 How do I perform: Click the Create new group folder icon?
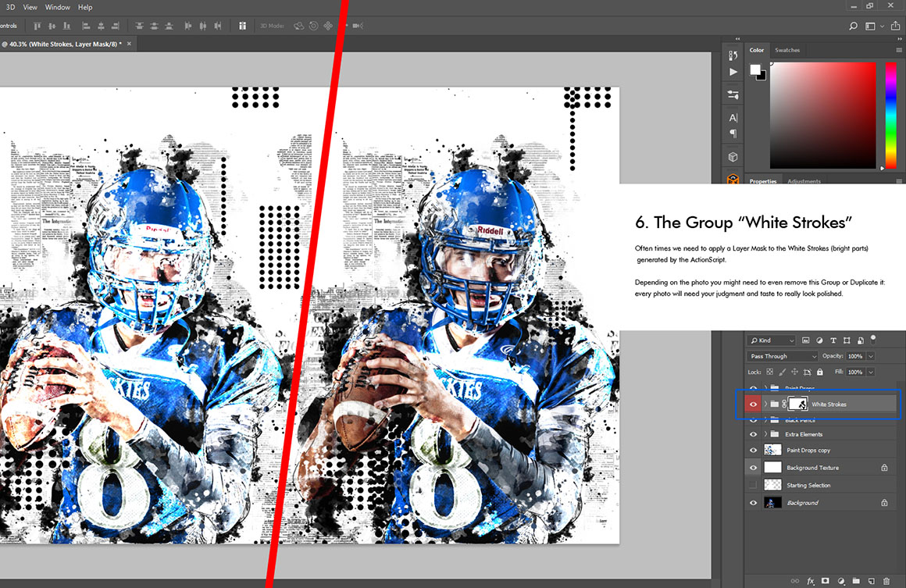coord(856,581)
